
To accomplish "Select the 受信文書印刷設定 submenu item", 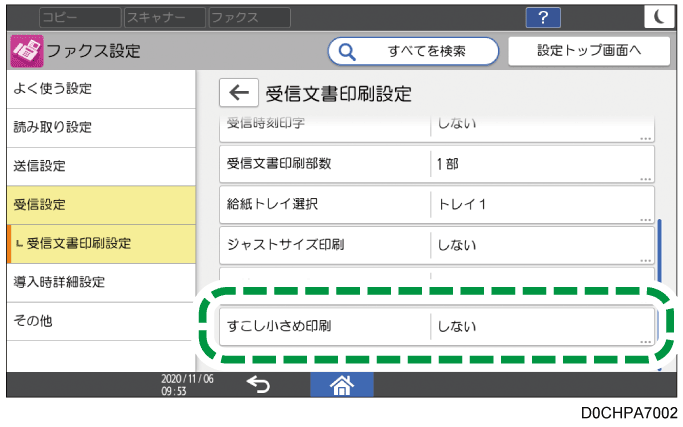I will point(101,244).
